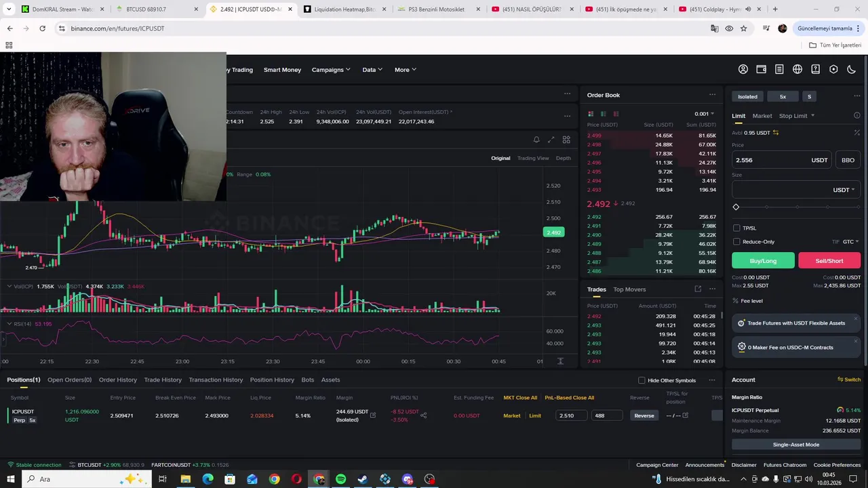Open the chart layout grid icon
Viewport: 868px width, 488px height.
566,140
